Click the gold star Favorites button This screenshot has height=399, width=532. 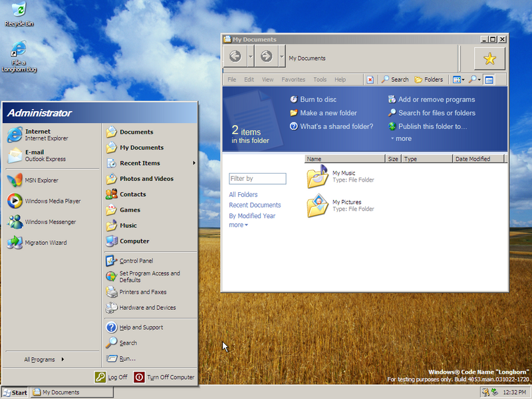tap(489, 59)
